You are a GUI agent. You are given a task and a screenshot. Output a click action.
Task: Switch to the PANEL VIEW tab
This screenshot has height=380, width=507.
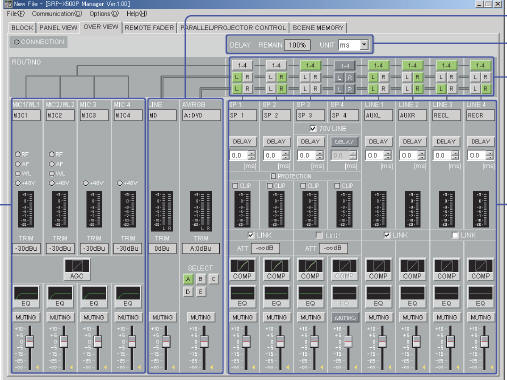(58, 28)
